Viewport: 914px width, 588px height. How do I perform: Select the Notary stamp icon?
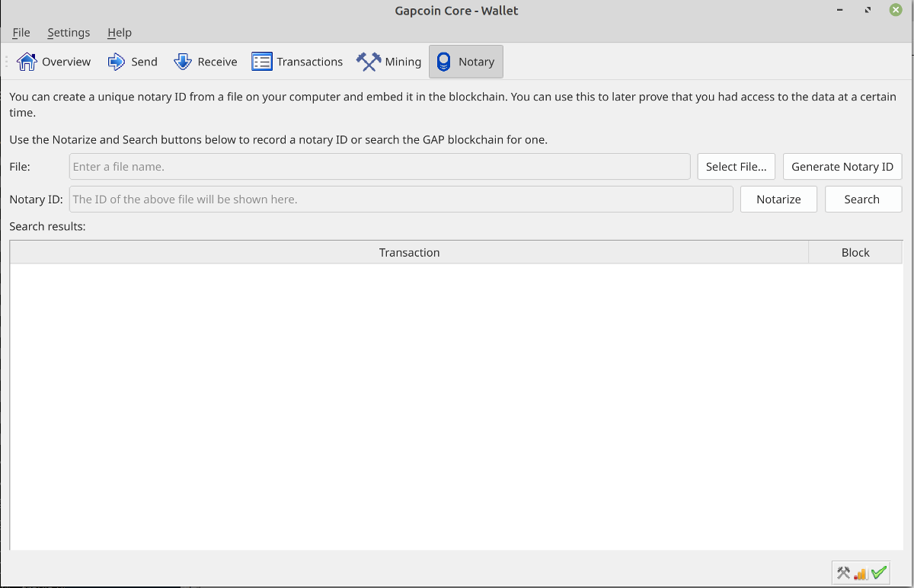tap(443, 62)
